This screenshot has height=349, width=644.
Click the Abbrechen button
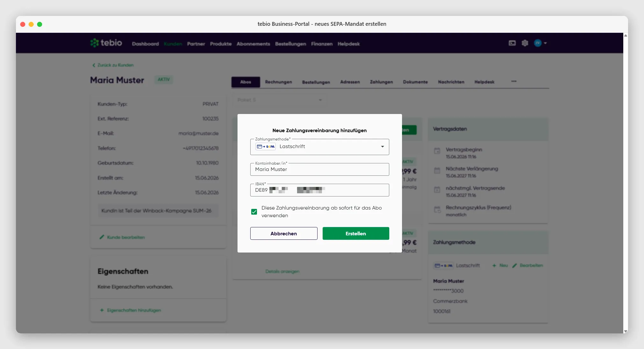pos(284,233)
